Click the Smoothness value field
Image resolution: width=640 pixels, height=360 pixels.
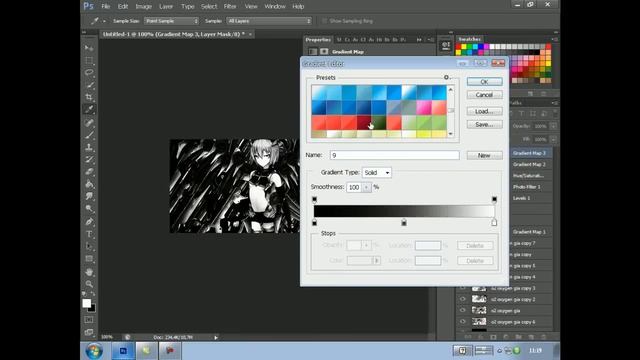(354, 187)
